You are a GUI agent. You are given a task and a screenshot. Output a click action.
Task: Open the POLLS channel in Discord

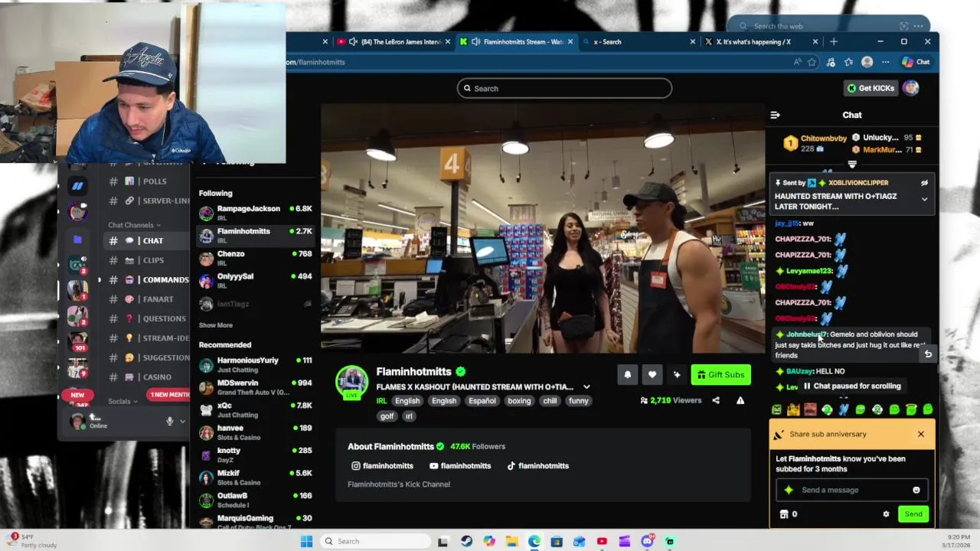[147, 181]
